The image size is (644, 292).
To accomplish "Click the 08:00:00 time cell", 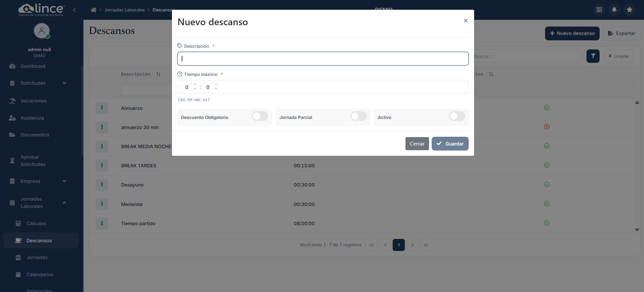I will [304, 223].
